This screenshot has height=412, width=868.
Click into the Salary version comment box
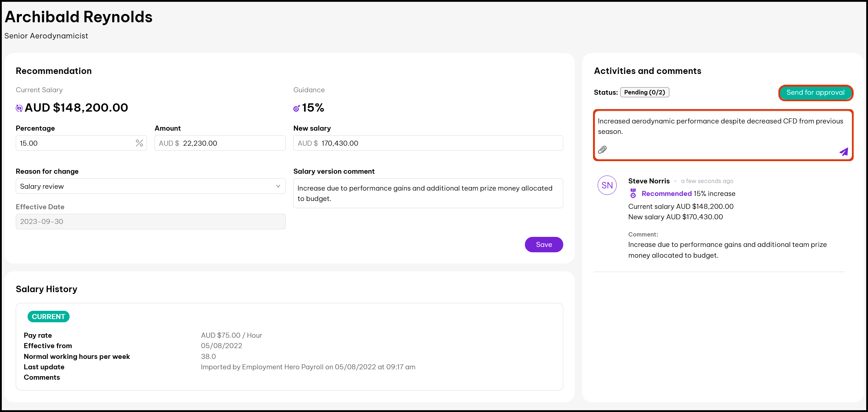point(428,193)
